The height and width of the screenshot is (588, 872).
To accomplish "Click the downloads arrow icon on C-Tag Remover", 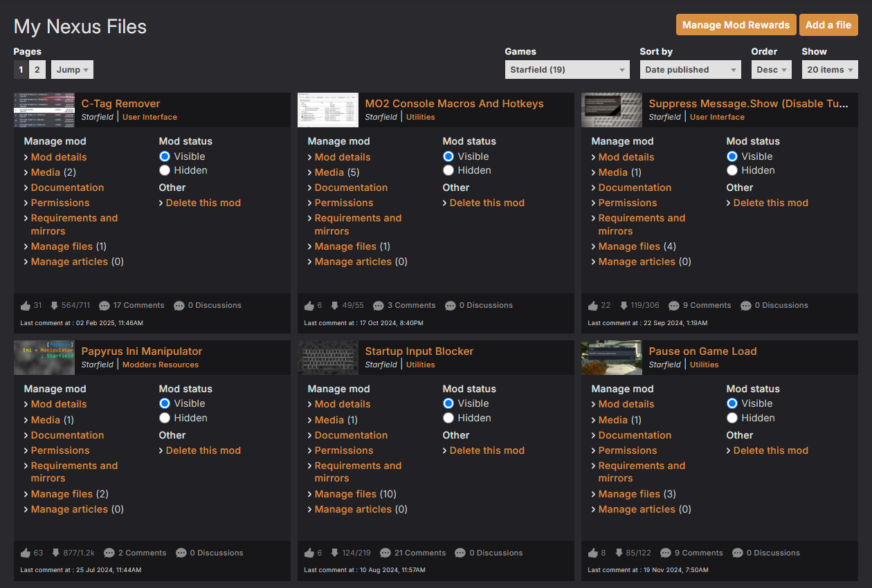I will [x=55, y=306].
